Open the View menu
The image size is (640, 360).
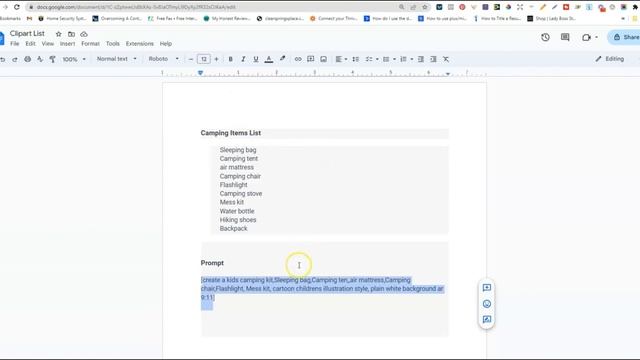click(48, 44)
